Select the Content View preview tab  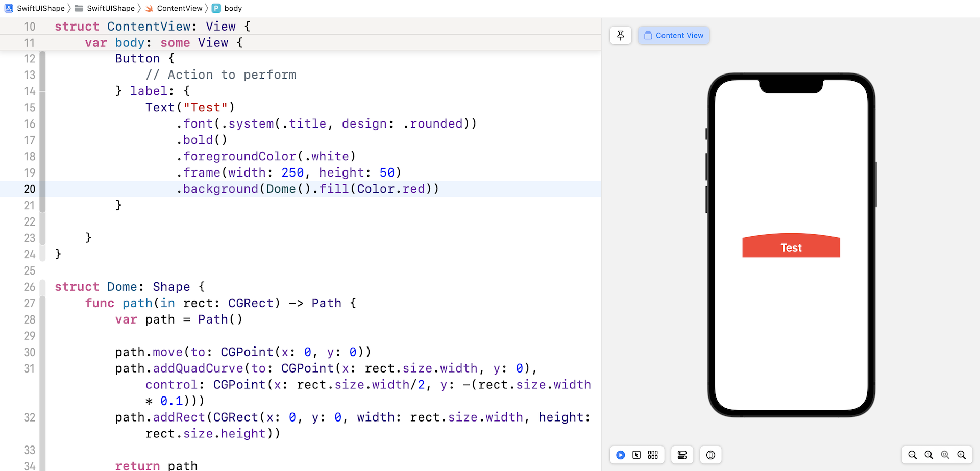pos(673,35)
